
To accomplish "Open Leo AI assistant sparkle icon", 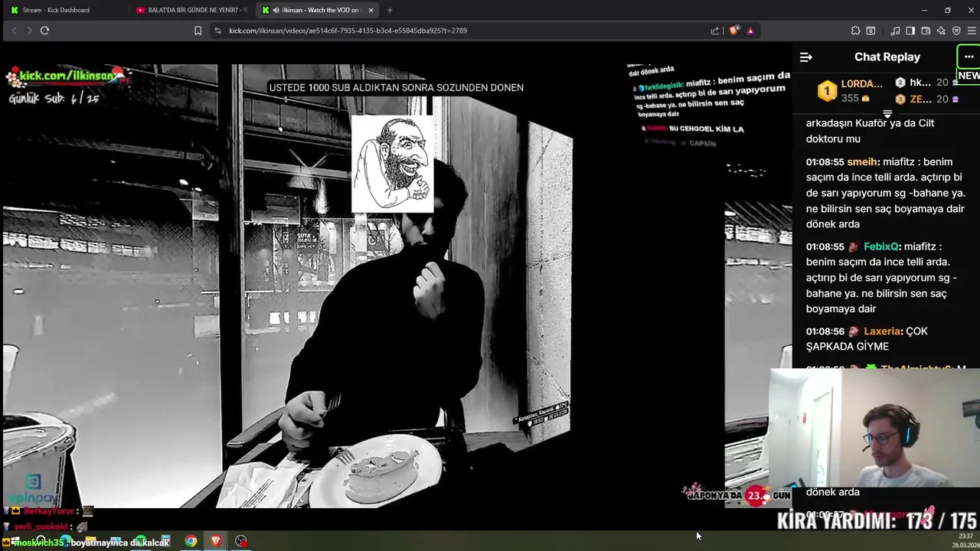I will [941, 31].
